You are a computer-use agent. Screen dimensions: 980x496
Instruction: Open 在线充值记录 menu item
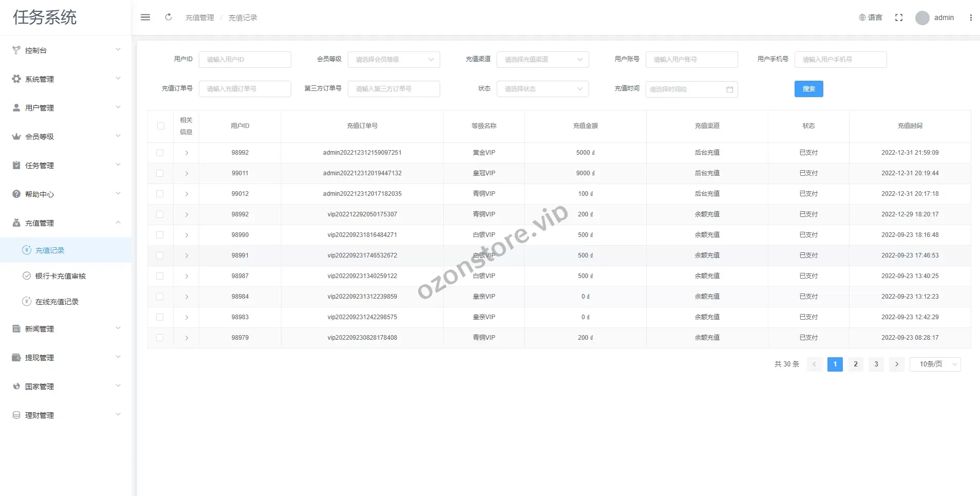pyautogui.click(x=56, y=302)
